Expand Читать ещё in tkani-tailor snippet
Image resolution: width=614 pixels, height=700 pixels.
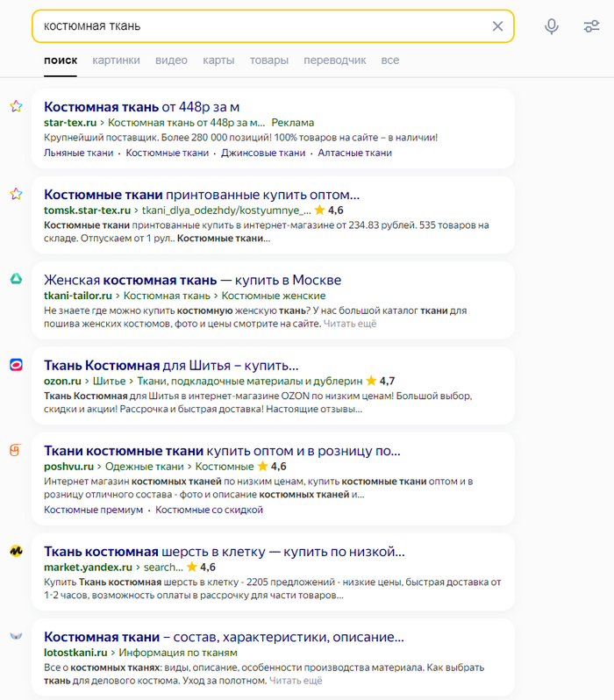349,324
